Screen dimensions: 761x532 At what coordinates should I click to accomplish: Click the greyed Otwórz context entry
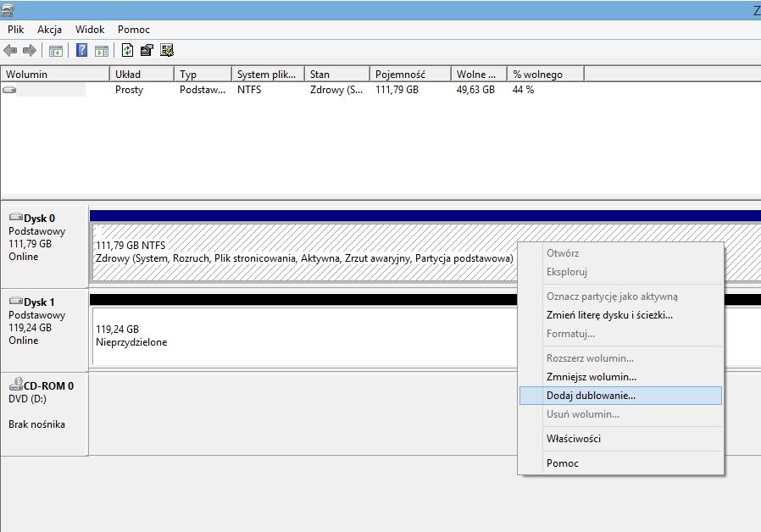(620, 253)
